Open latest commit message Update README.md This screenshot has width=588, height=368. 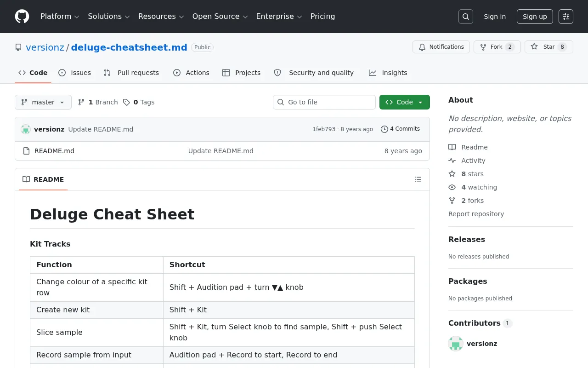click(x=101, y=129)
